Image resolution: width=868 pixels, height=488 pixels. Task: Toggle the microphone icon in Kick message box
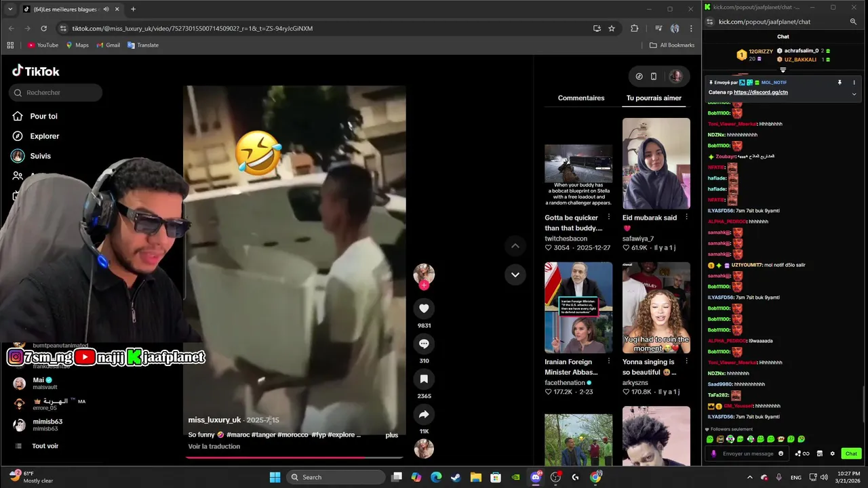point(713,453)
